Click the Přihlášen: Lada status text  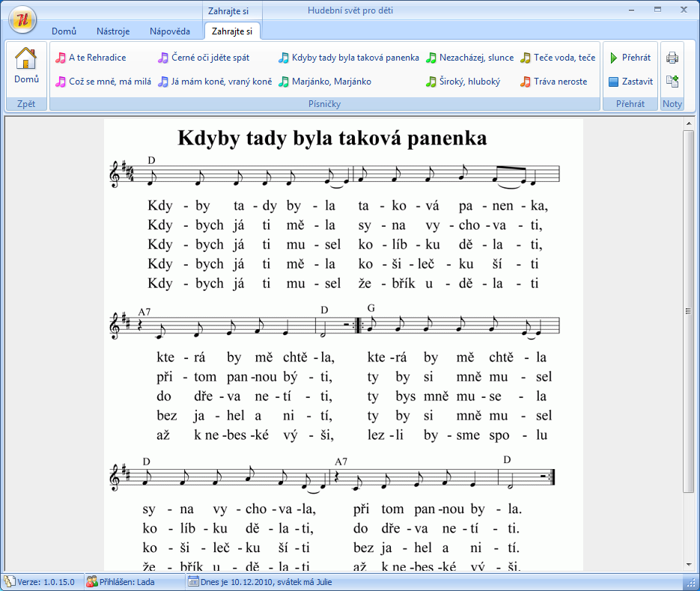[127, 582]
